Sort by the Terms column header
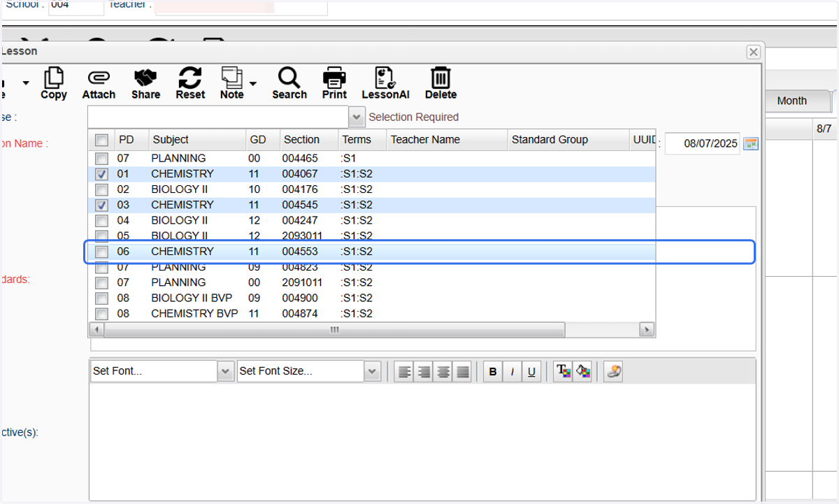 click(x=362, y=140)
